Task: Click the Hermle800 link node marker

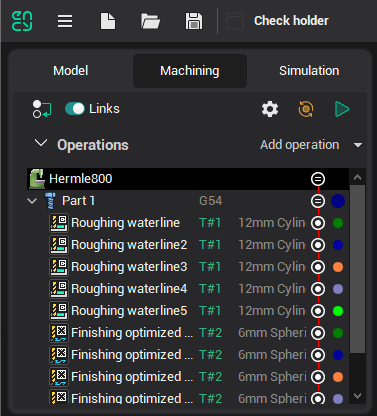Action: (318, 179)
